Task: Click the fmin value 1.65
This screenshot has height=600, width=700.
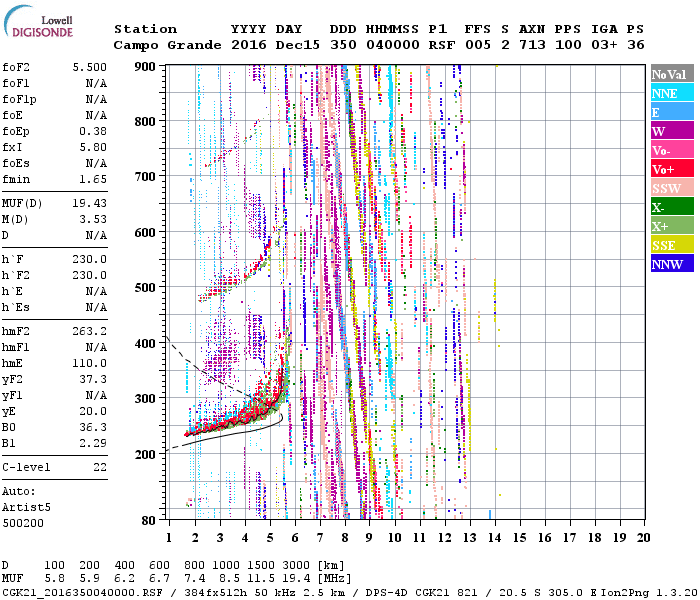Action: pos(93,179)
